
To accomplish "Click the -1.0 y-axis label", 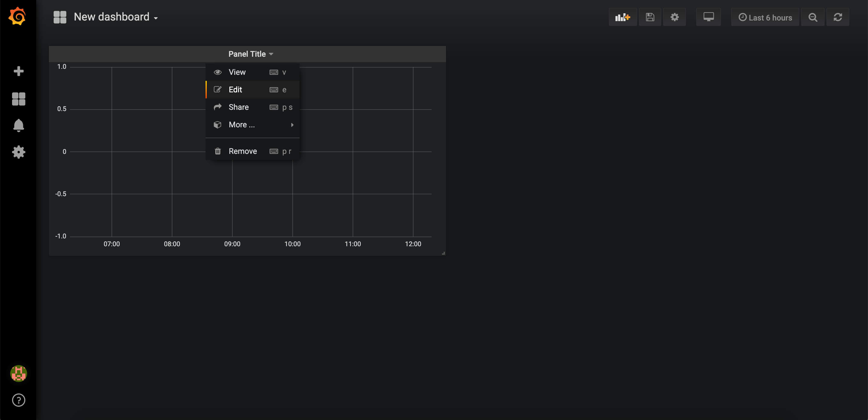I will 61,236.
